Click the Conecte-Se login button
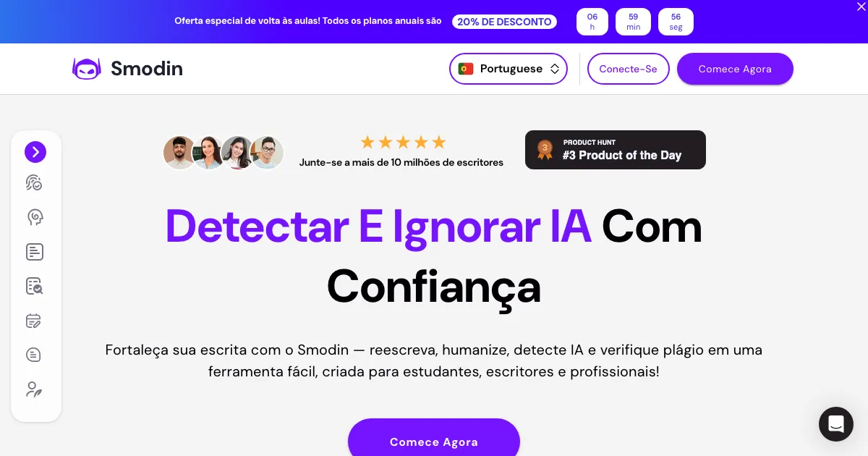The image size is (868, 456). pyautogui.click(x=629, y=69)
